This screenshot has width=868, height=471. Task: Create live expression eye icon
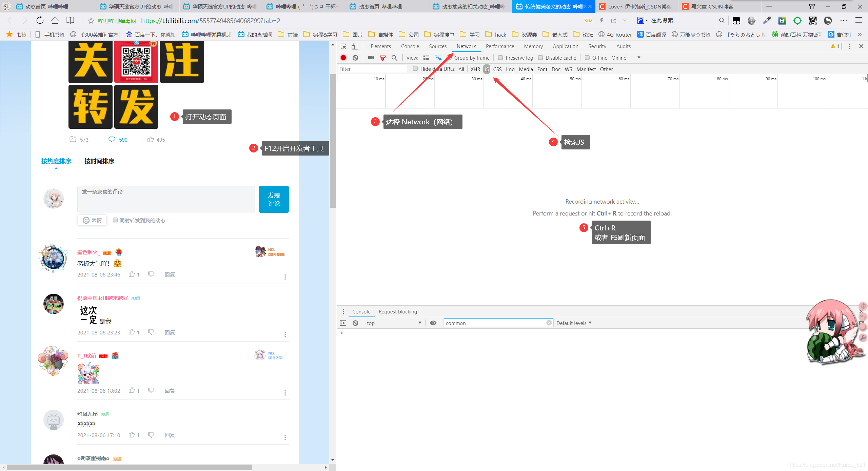tap(433, 323)
